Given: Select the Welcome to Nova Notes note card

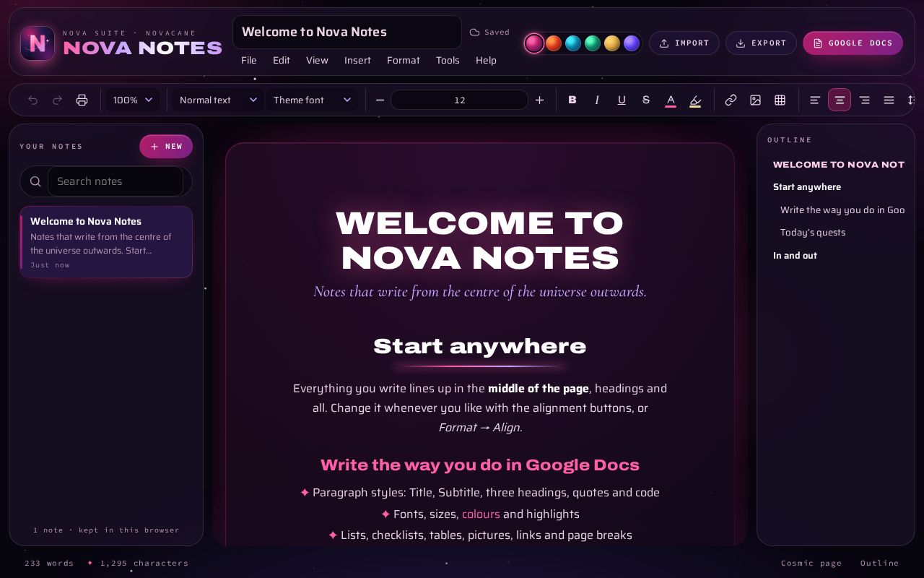Looking at the screenshot, I should pyautogui.click(x=106, y=242).
